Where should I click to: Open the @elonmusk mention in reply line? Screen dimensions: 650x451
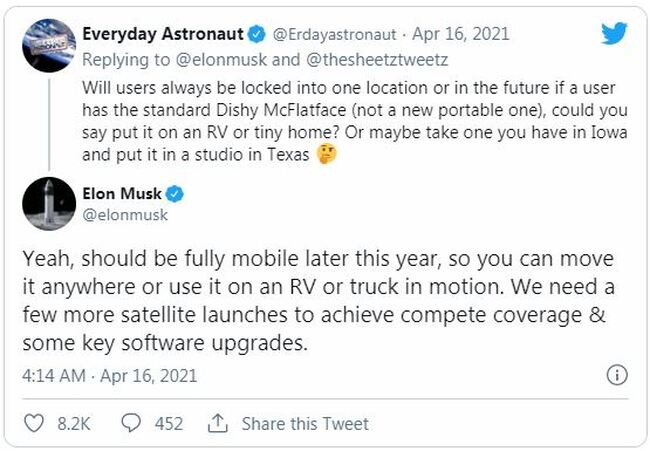click(x=221, y=60)
